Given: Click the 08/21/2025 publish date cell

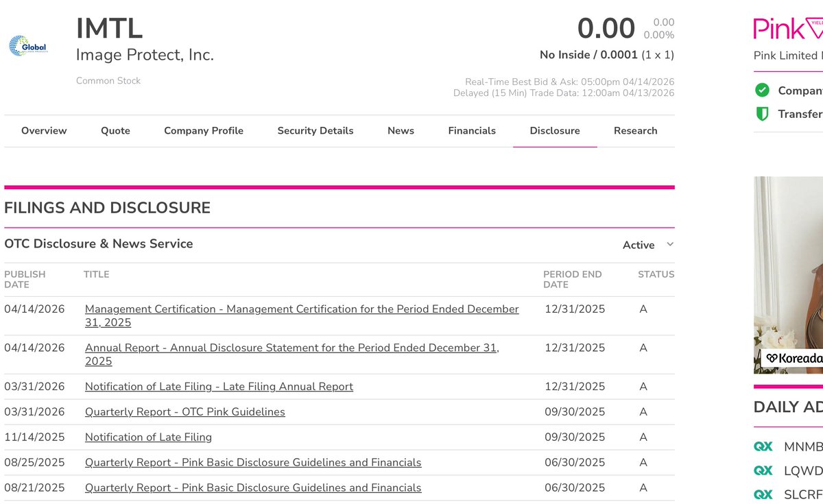Looking at the screenshot, I should pos(34,488).
